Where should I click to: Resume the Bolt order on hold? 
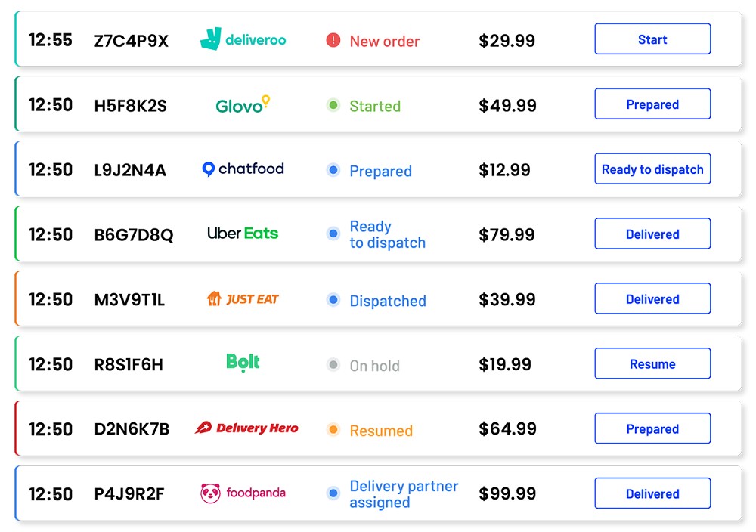652,363
